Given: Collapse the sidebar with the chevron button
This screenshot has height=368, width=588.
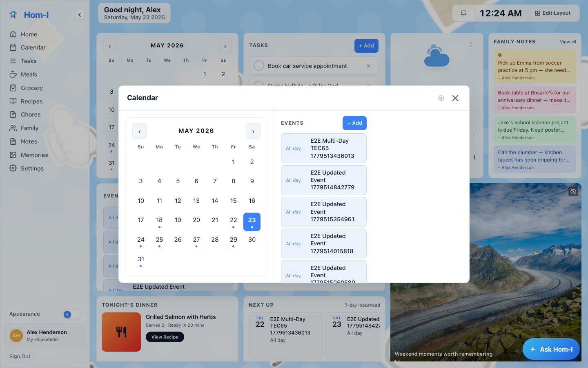Looking at the screenshot, I should coord(80,15).
